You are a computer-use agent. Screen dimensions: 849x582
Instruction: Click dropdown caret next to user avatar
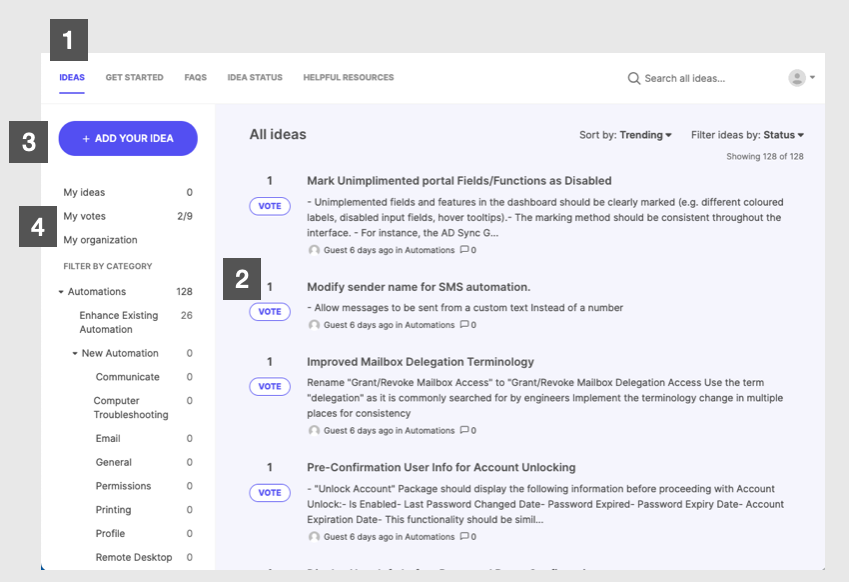pos(812,77)
